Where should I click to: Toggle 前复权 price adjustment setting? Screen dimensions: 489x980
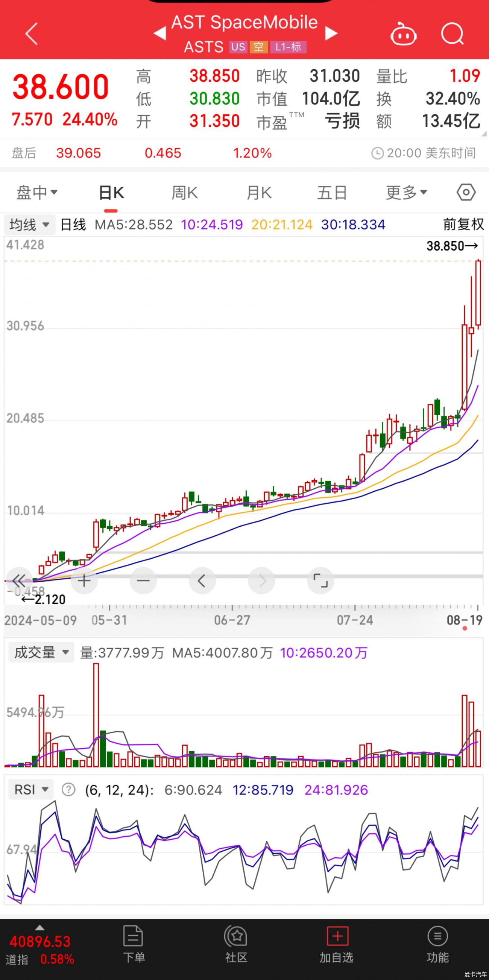click(x=463, y=225)
